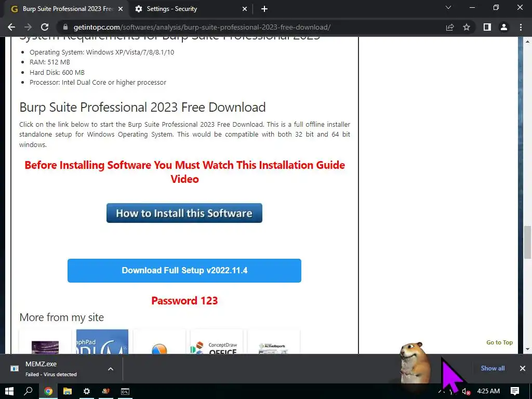Click How to Install this Software button
The width and height of the screenshot is (532, 399).
[184, 213]
